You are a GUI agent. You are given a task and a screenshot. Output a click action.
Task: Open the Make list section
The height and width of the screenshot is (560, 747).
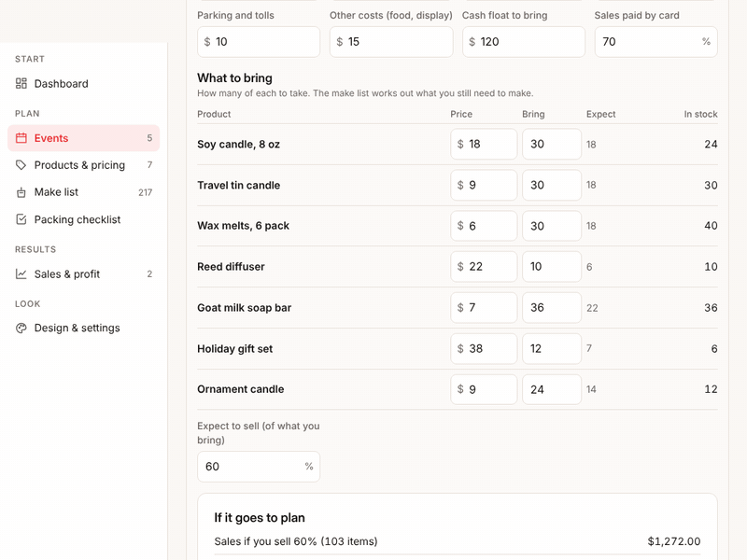pyautogui.click(x=83, y=192)
